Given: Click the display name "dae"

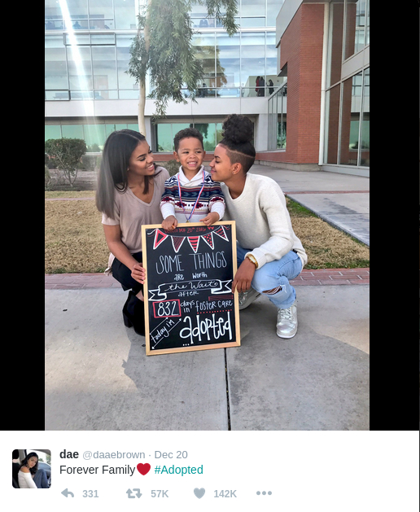Looking at the screenshot, I should (x=69, y=454).
